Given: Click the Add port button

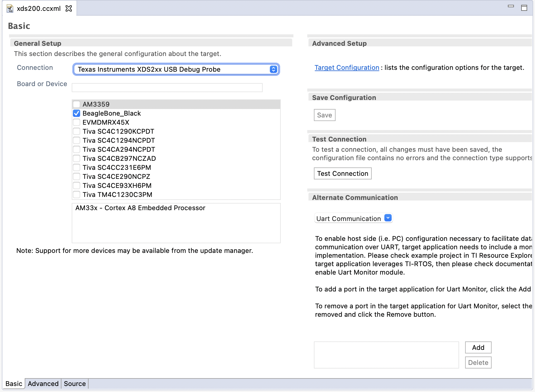Looking at the screenshot, I should (478, 347).
